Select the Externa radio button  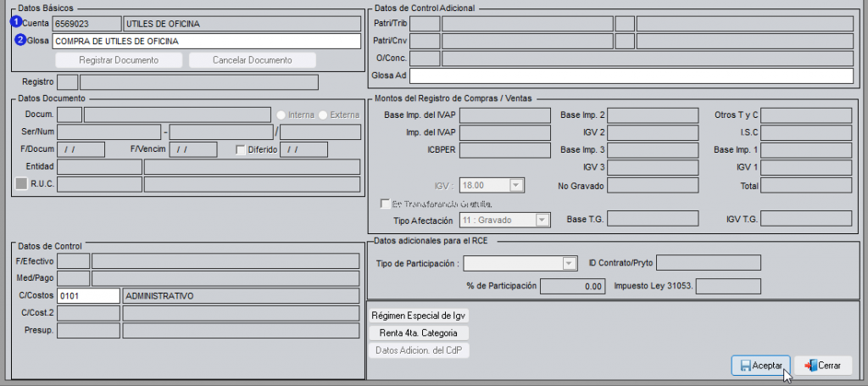point(323,115)
